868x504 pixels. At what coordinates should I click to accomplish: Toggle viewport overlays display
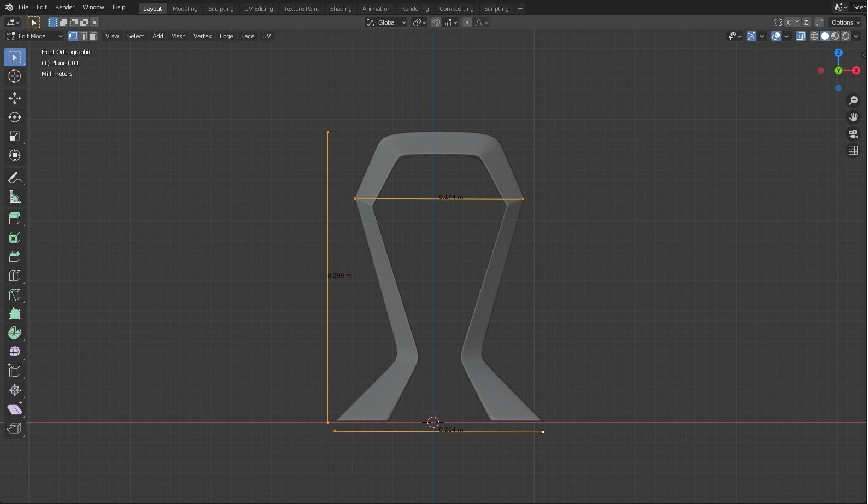pyautogui.click(x=776, y=36)
